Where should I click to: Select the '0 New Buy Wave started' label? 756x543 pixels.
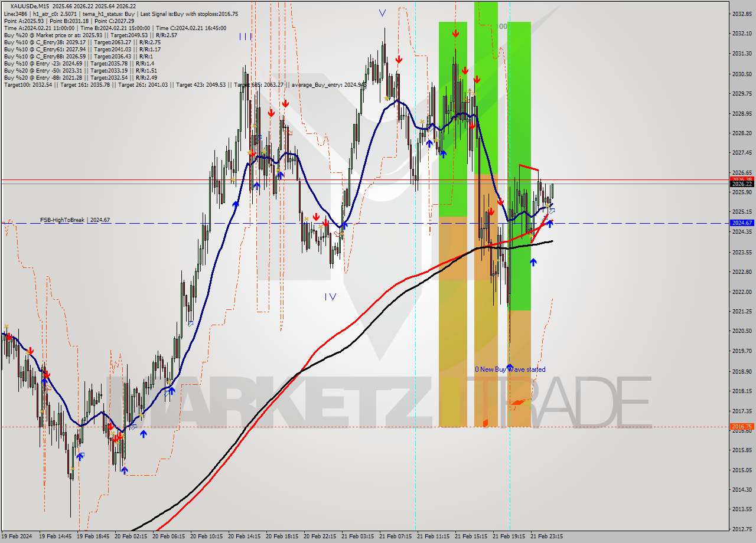[x=510, y=369]
